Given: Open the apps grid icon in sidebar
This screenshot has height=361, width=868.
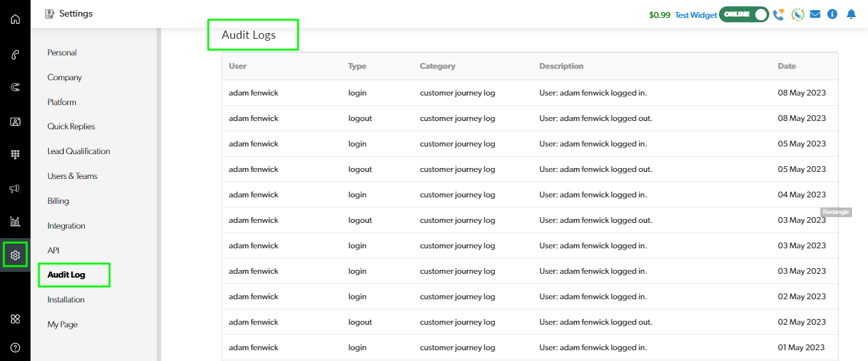Looking at the screenshot, I should 15,319.
